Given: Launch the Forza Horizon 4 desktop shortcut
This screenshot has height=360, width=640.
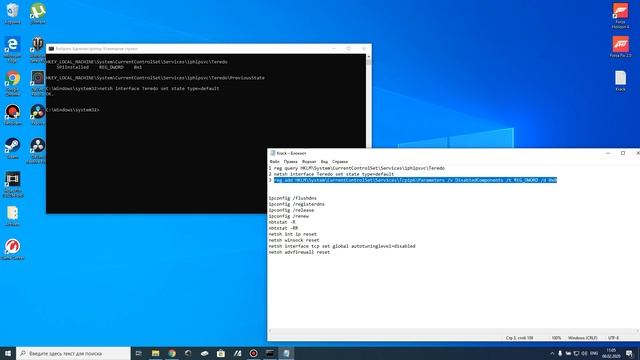Looking at the screenshot, I should point(620,16).
